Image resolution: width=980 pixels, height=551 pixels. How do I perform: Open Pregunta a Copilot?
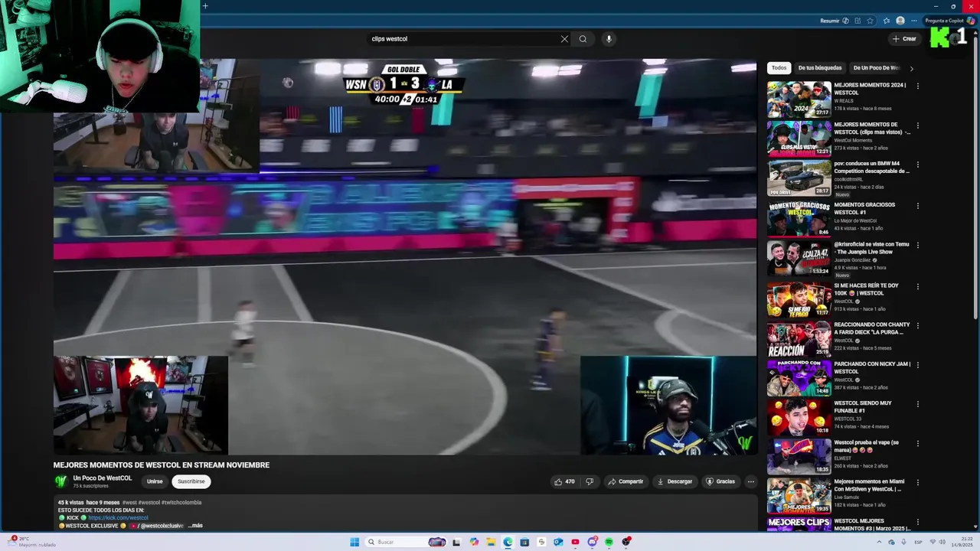click(x=949, y=21)
